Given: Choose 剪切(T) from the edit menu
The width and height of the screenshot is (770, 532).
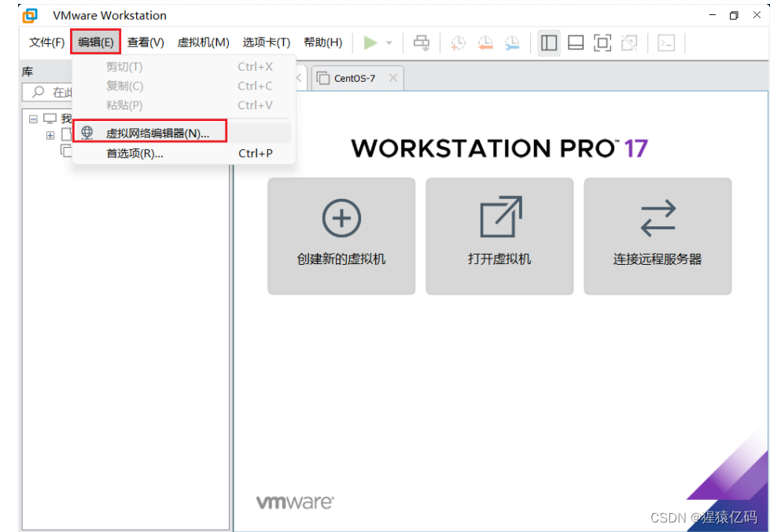Looking at the screenshot, I should tap(184, 67).
